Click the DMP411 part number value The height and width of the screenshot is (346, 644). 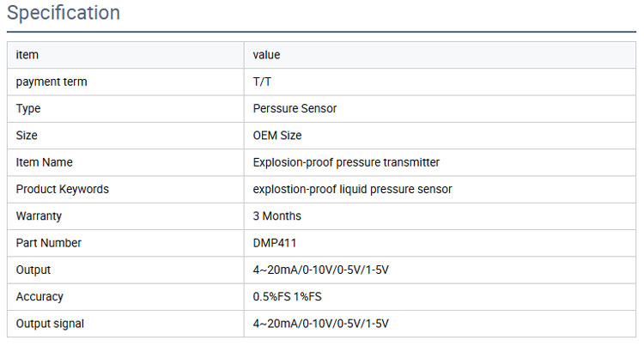coord(275,243)
